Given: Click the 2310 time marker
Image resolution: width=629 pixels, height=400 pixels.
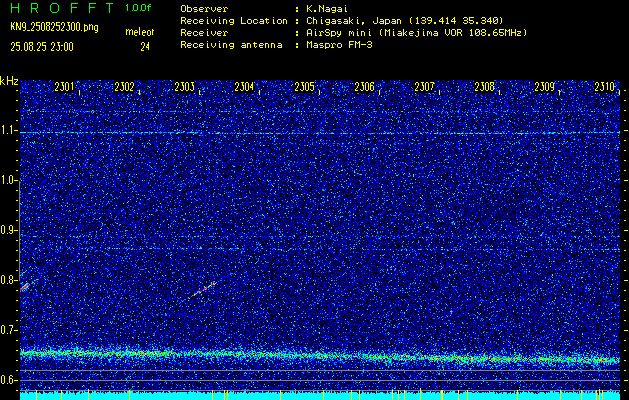Looking at the screenshot, I should [x=605, y=86].
